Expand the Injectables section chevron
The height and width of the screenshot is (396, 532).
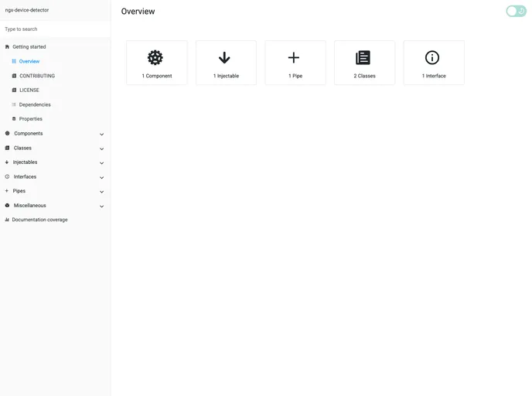click(101, 163)
